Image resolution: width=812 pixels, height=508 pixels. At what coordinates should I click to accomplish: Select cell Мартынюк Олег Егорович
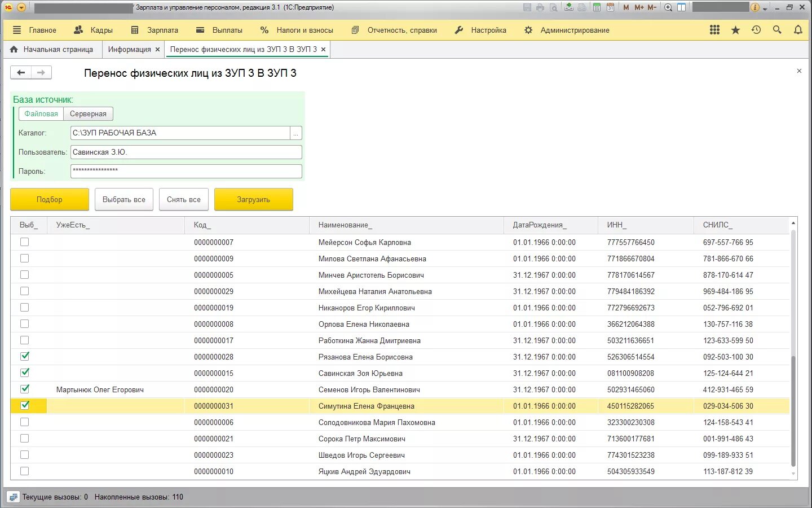pos(116,389)
